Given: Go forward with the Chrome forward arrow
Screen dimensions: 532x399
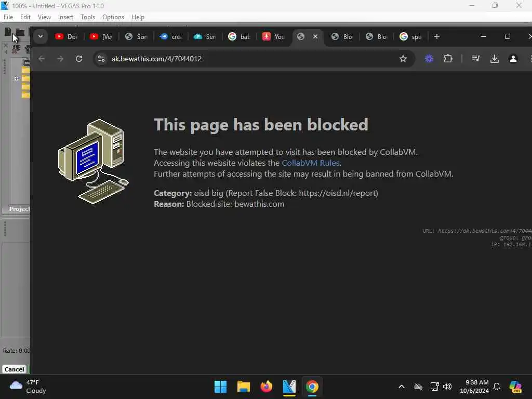Looking at the screenshot, I should pyautogui.click(x=60, y=59).
